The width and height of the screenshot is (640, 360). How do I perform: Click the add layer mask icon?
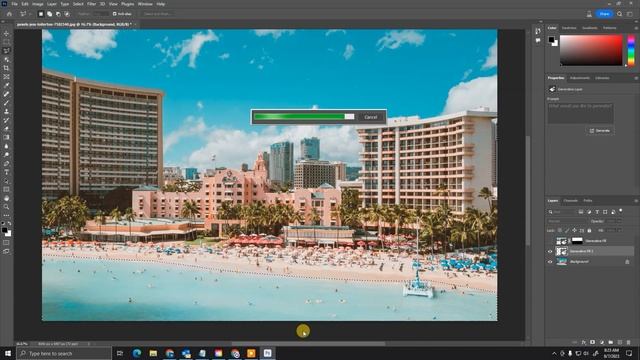pos(593,342)
